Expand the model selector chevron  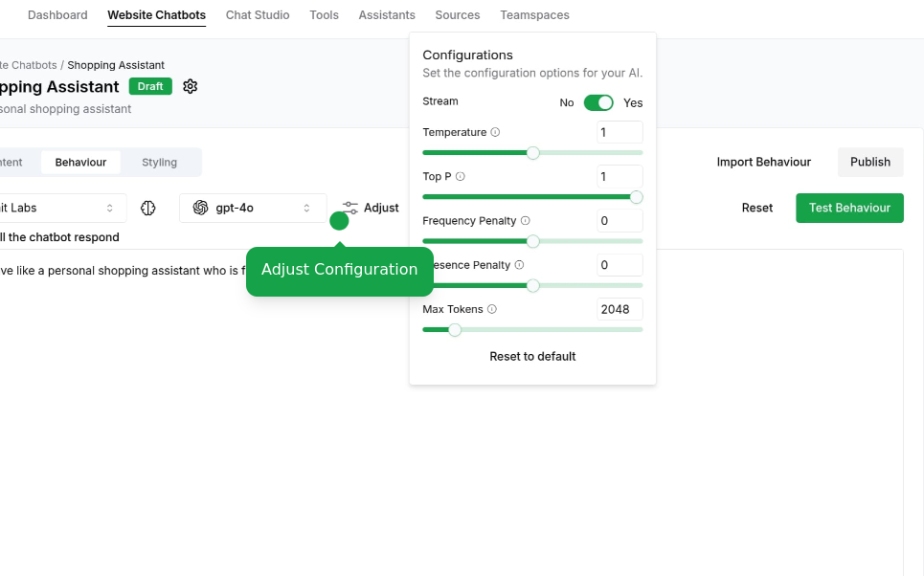click(306, 208)
